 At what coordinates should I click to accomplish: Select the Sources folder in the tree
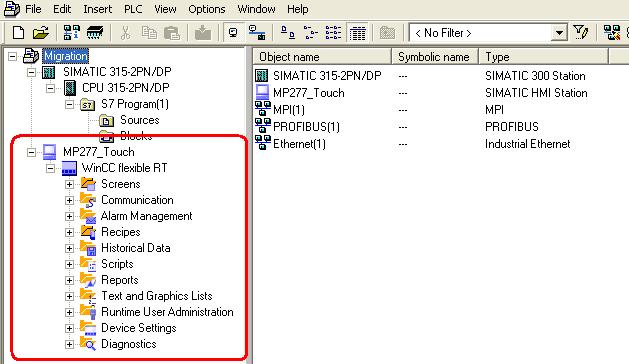pyautogui.click(x=139, y=120)
